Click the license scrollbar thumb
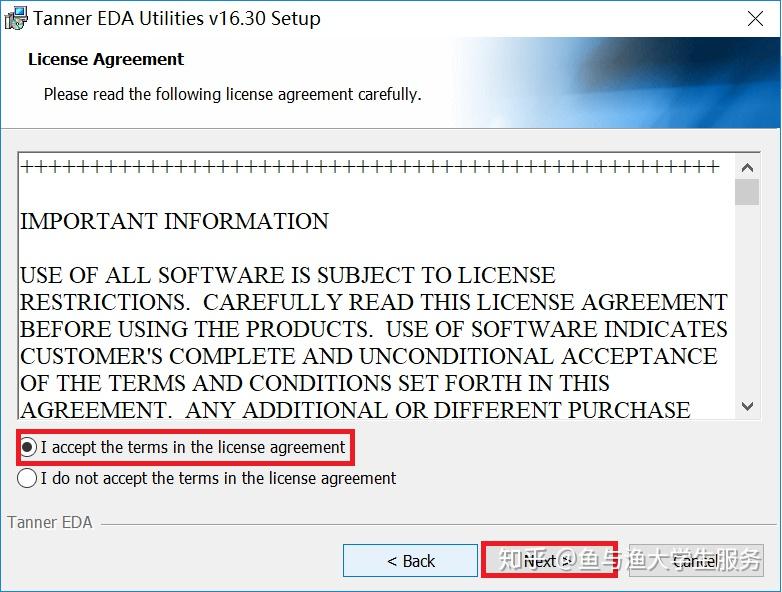782x592 pixels. pos(747,191)
